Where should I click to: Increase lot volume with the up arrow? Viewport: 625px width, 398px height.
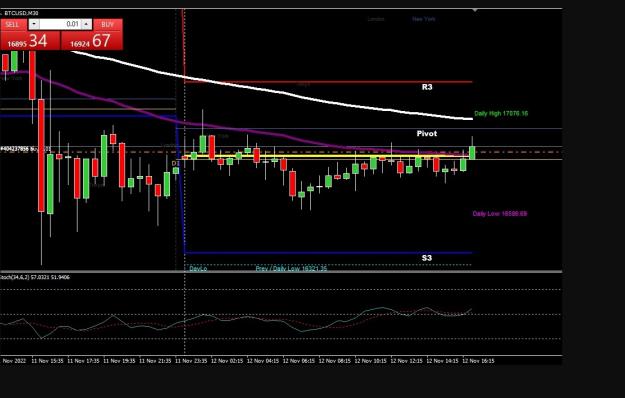[x=86, y=24]
